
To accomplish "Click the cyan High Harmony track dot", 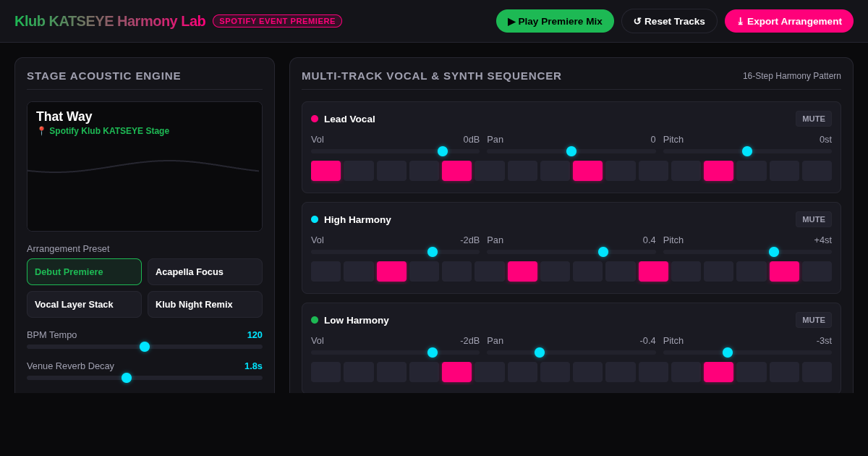I will click(x=315, y=219).
